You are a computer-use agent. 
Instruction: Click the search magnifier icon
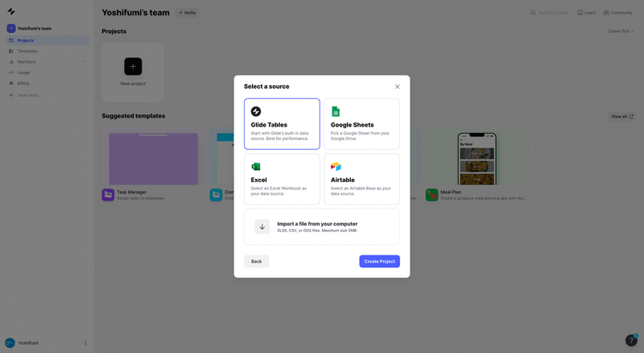[x=533, y=13]
